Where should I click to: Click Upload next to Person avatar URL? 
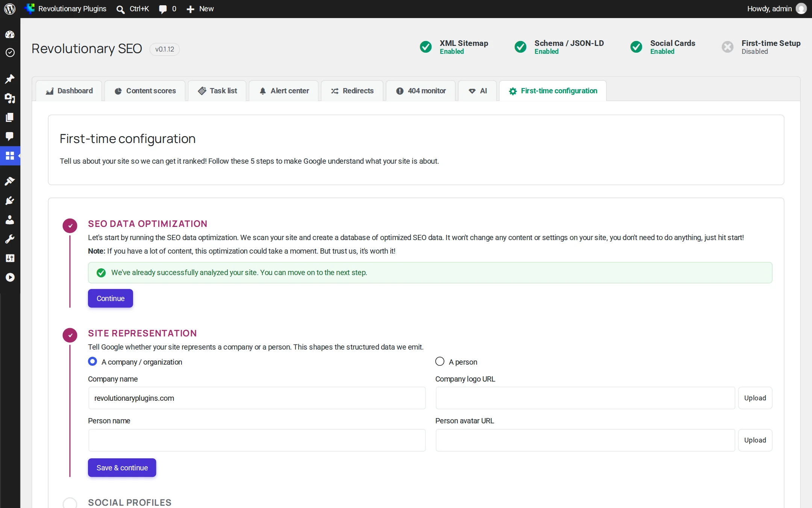coord(755,440)
